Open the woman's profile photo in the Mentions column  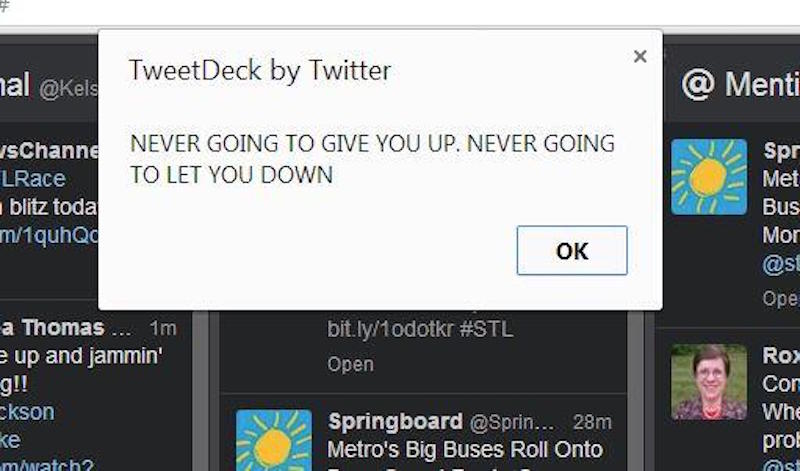[708, 381]
